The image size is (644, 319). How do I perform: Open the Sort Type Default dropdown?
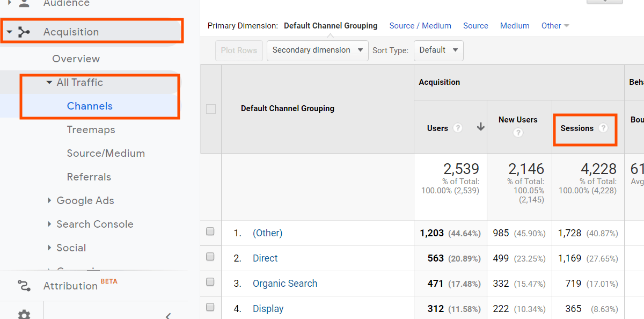click(438, 50)
